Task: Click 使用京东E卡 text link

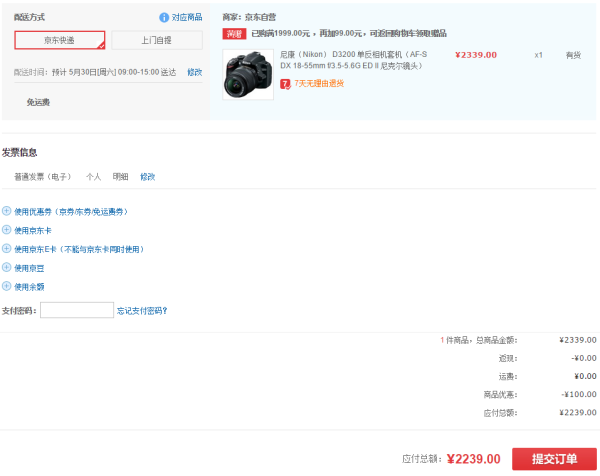Action: click(x=79, y=249)
